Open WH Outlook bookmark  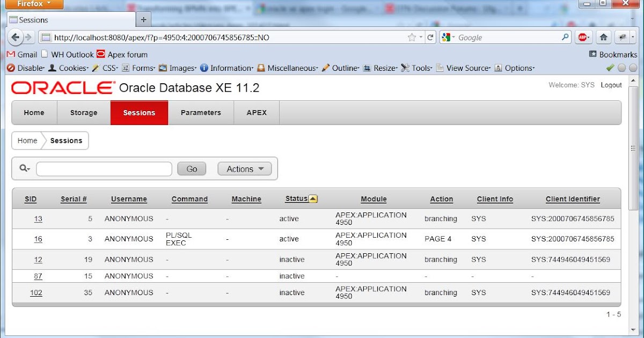[x=68, y=54]
